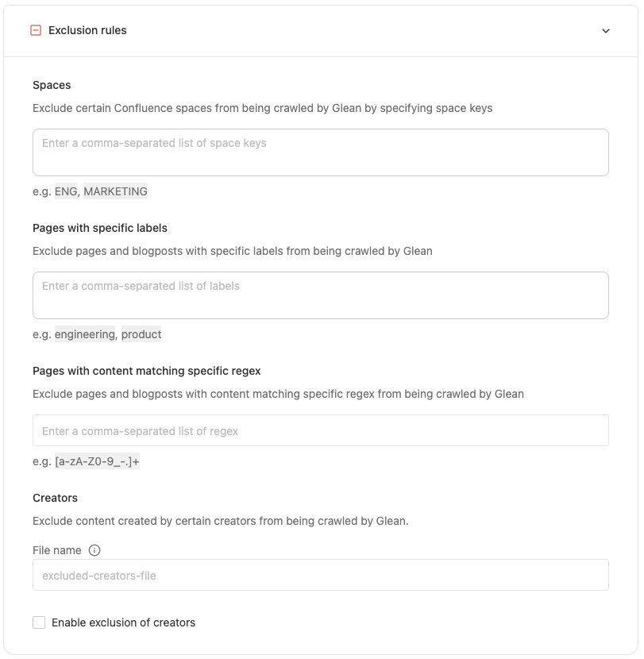Click the MARKETING example chip
The width and height of the screenshot is (644, 659).
click(x=114, y=191)
